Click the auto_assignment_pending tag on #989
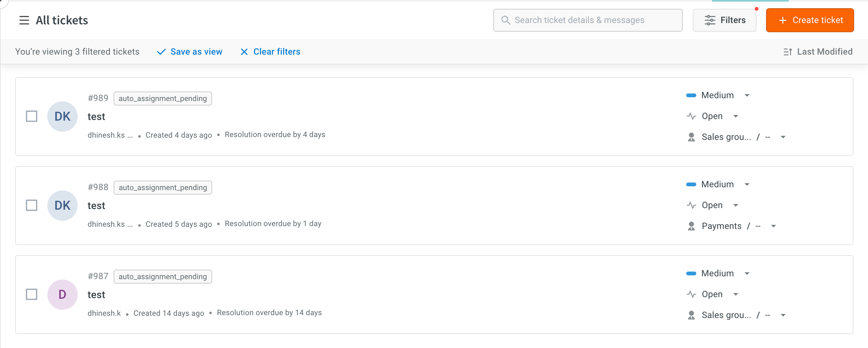The width and height of the screenshot is (868, 348). point(163,99)
